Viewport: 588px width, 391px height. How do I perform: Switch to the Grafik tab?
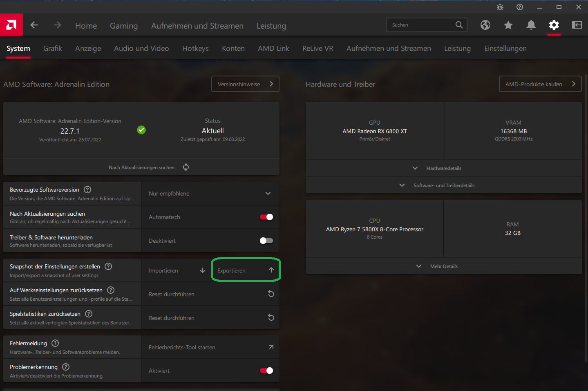point(53,48)
